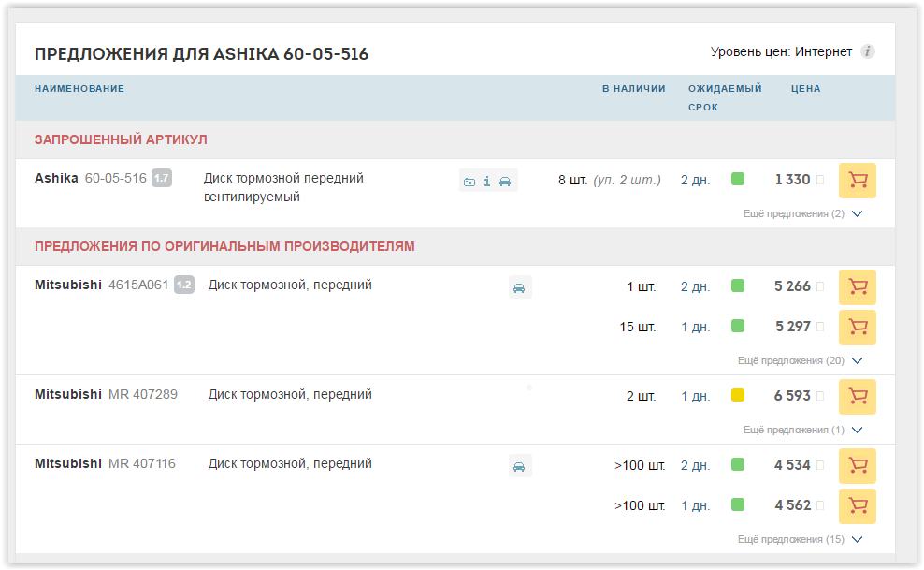
Task: Click rating badge 1.7 beside Ashika
Action: click(162, 178)
